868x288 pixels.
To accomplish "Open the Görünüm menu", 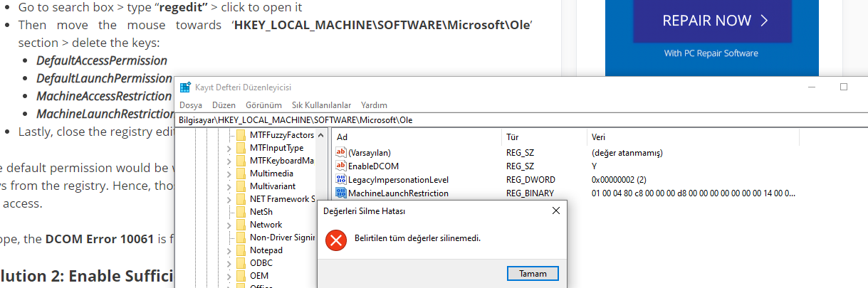I will click(x=268, y=105).
